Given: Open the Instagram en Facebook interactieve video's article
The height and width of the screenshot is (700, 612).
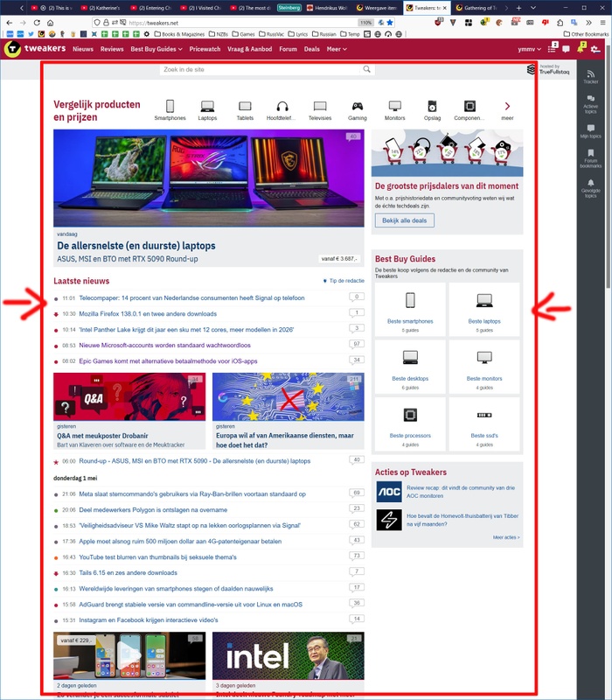Looking at the screenshot, I should click(x=149, y=620).
